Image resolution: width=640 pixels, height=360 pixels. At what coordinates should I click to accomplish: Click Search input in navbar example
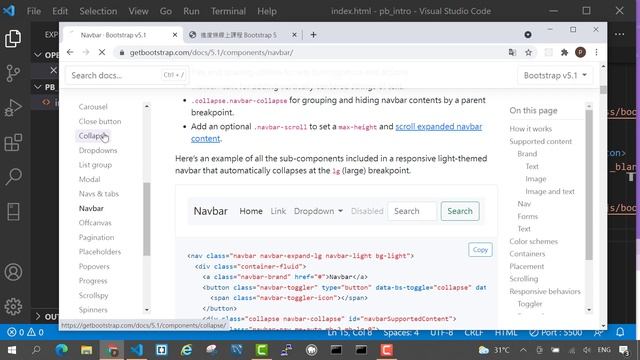pos(412,211)
